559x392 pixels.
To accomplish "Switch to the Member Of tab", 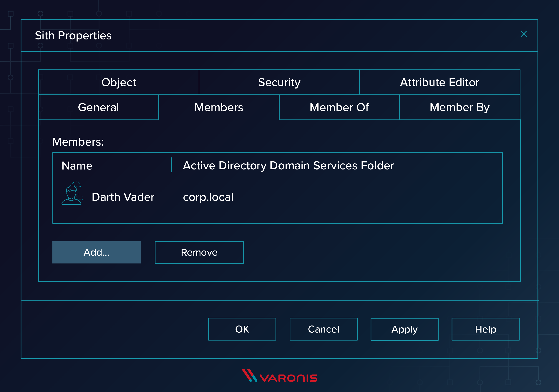I will coord(339,107).
